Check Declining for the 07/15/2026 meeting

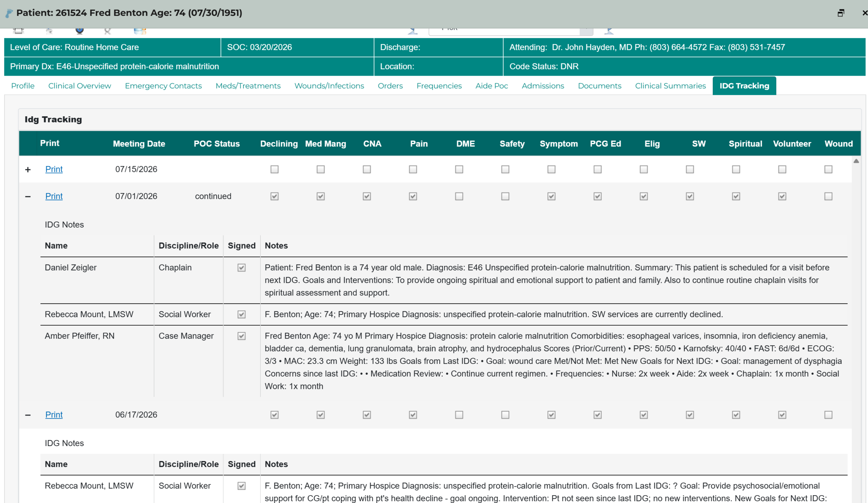tap(274, 169)
